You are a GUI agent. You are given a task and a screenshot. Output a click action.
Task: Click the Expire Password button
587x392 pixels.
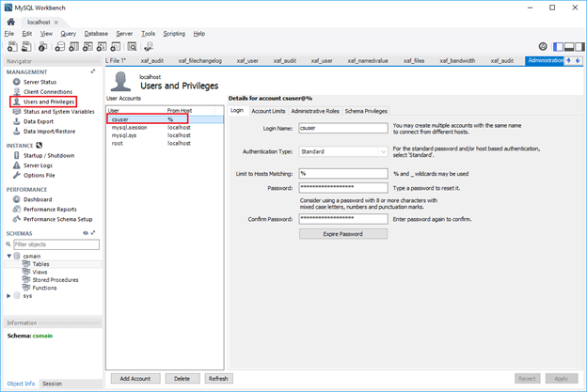343,234
